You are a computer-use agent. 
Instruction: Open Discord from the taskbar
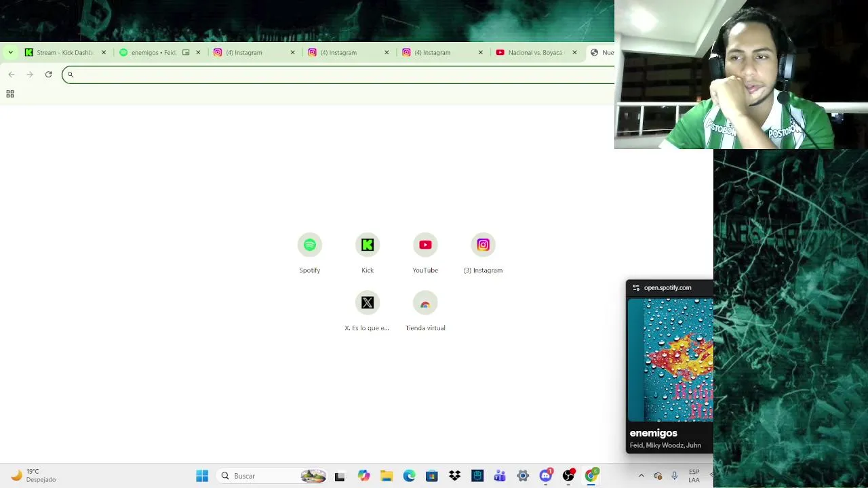coord(546,476)
